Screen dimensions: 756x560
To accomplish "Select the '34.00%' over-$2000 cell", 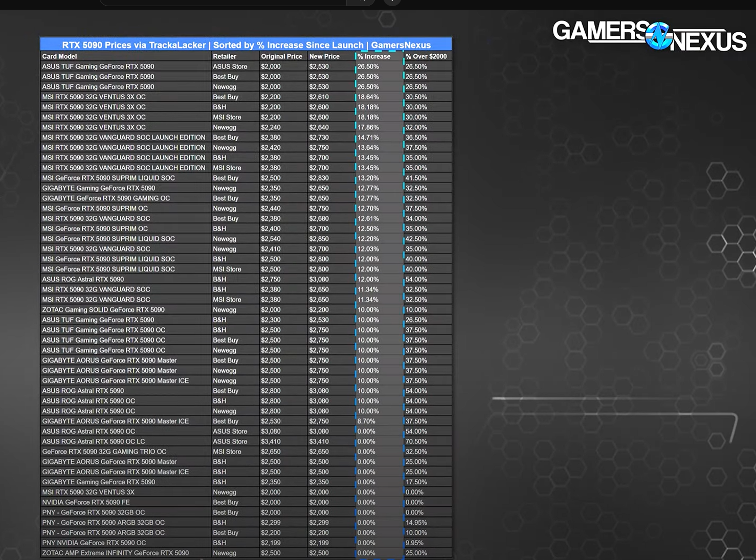I will pos(416,218).
